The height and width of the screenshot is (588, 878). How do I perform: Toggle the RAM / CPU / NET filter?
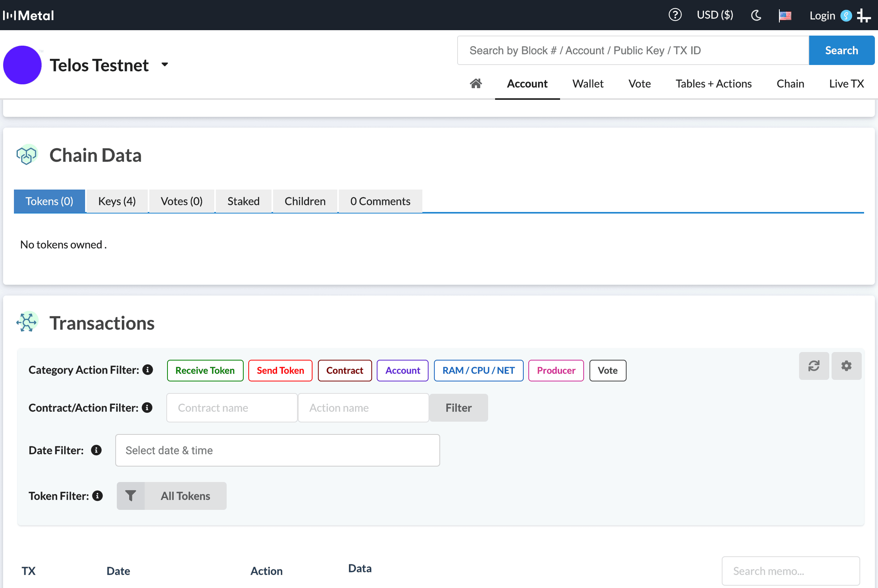point(478,370)
